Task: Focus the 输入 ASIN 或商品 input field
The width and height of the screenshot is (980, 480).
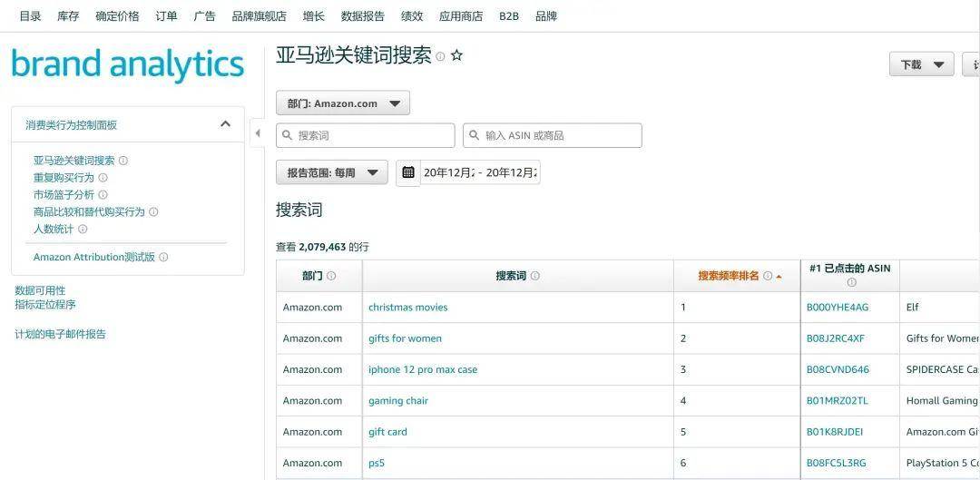Action: (x=553, y=135)
